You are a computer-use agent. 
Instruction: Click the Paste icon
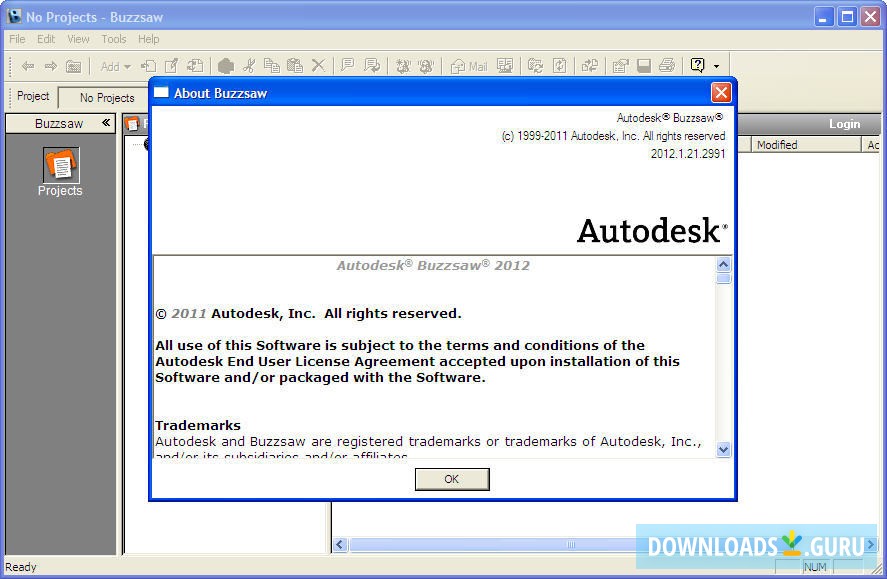297,66
